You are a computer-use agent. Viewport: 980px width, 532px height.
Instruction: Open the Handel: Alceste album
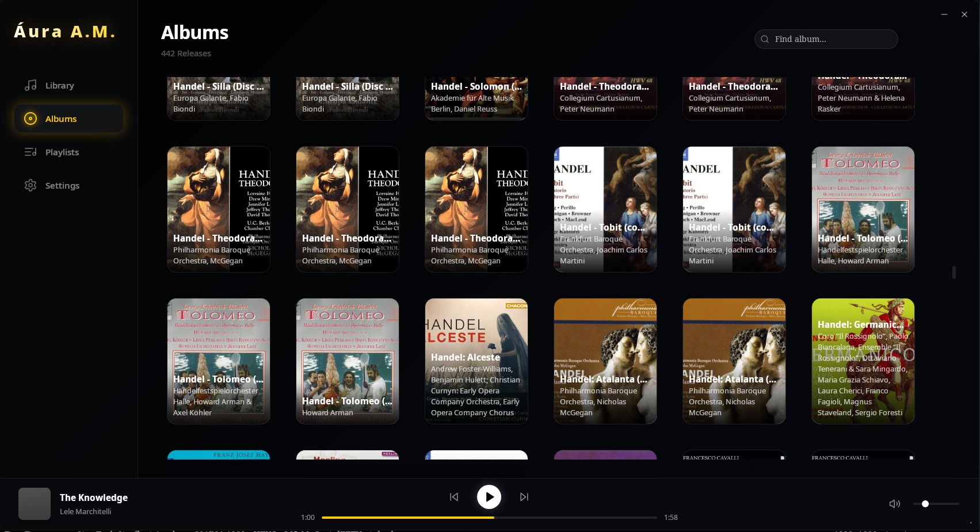pos(476,361)
